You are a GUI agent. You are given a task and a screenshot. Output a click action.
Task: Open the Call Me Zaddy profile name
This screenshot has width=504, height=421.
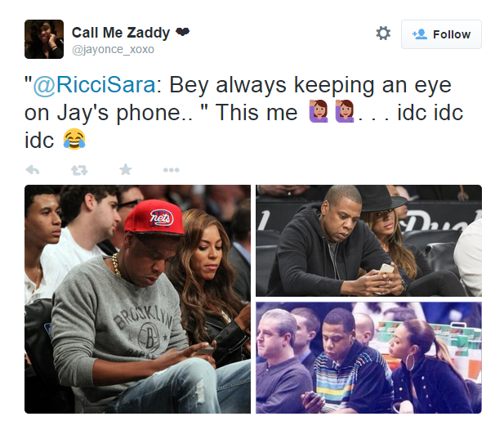point(121,33)
